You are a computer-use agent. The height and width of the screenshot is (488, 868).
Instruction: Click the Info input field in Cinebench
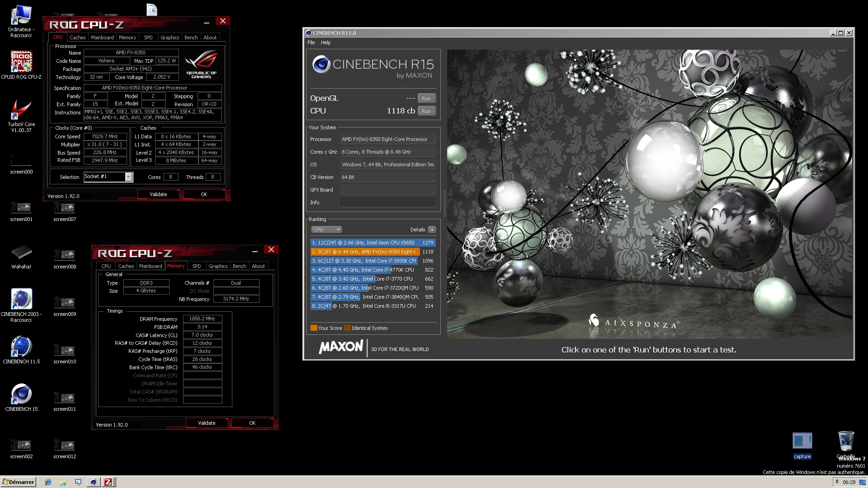387,202
